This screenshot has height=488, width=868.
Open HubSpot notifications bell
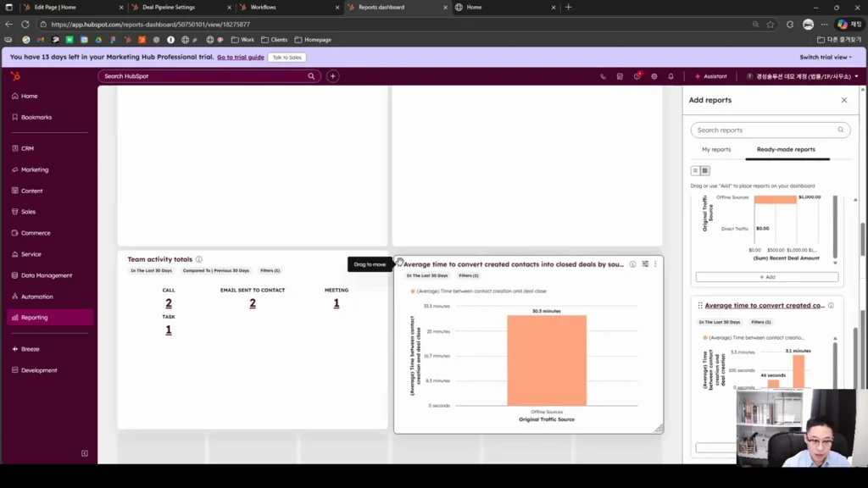(x=670, y=76)
